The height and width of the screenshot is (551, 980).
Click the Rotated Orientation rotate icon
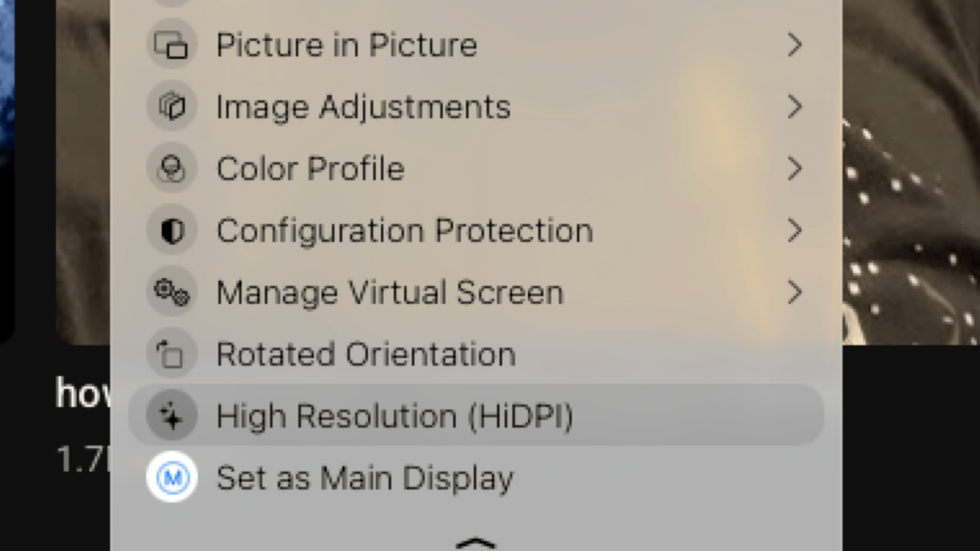[171, 354]
